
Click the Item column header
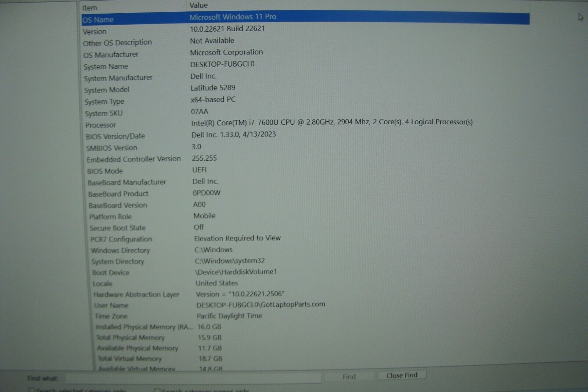[90, 8]
